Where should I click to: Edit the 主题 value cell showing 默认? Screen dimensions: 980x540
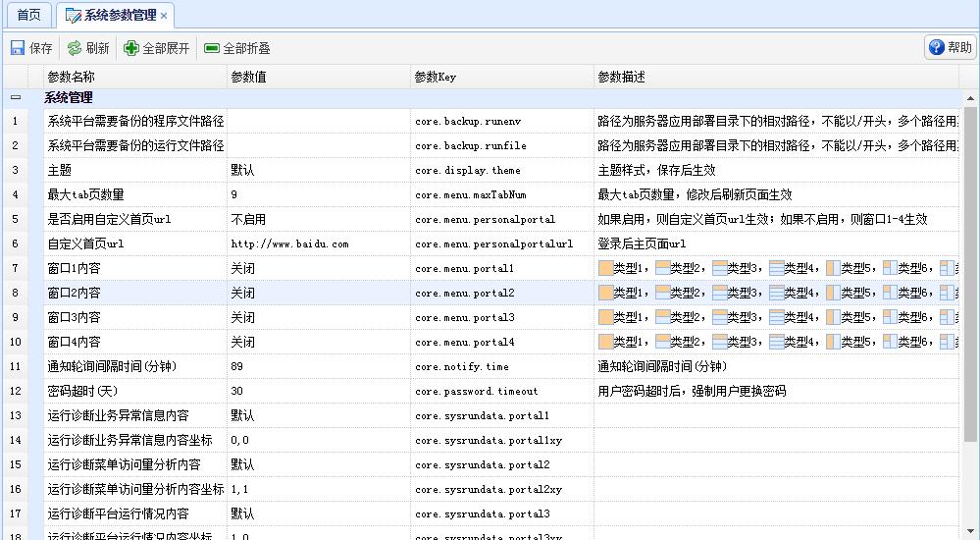pos(319,170)
